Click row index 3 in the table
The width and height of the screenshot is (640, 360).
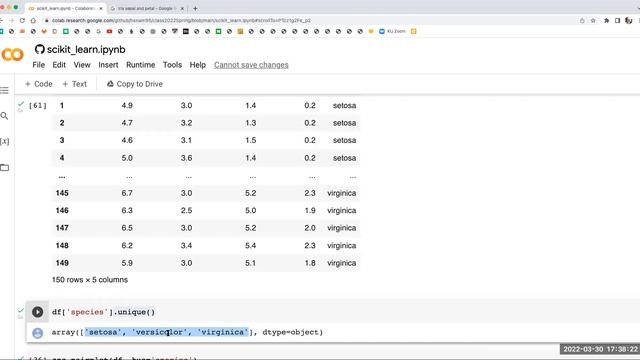[62, 140]
